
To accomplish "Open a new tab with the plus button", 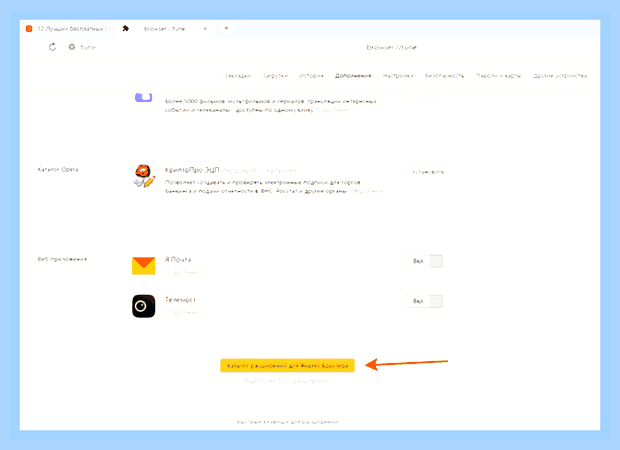I will pyautogui.click(x=226, y=28).
